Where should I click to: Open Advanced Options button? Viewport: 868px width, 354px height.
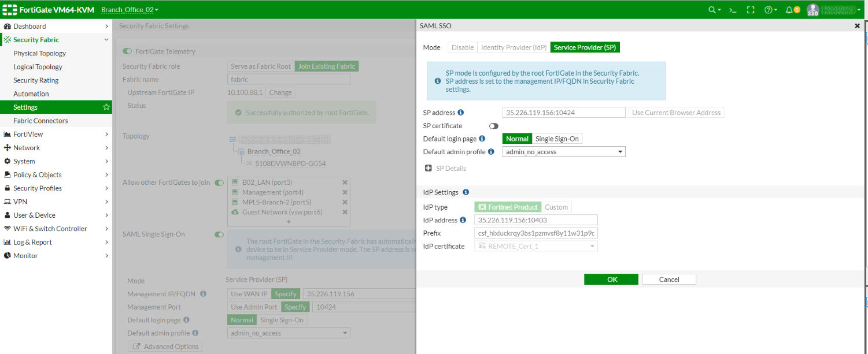click(x=165, y=346)
